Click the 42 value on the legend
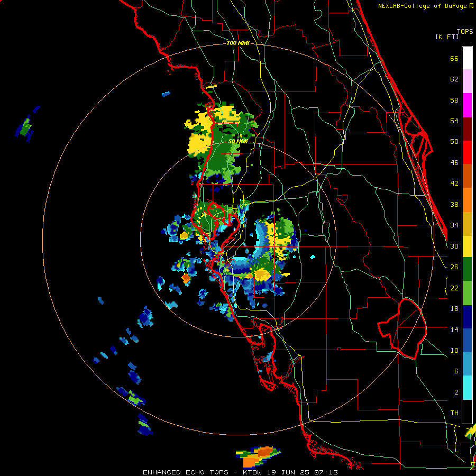The width and height of the screenshot is (476, 476). click(454, 184)
